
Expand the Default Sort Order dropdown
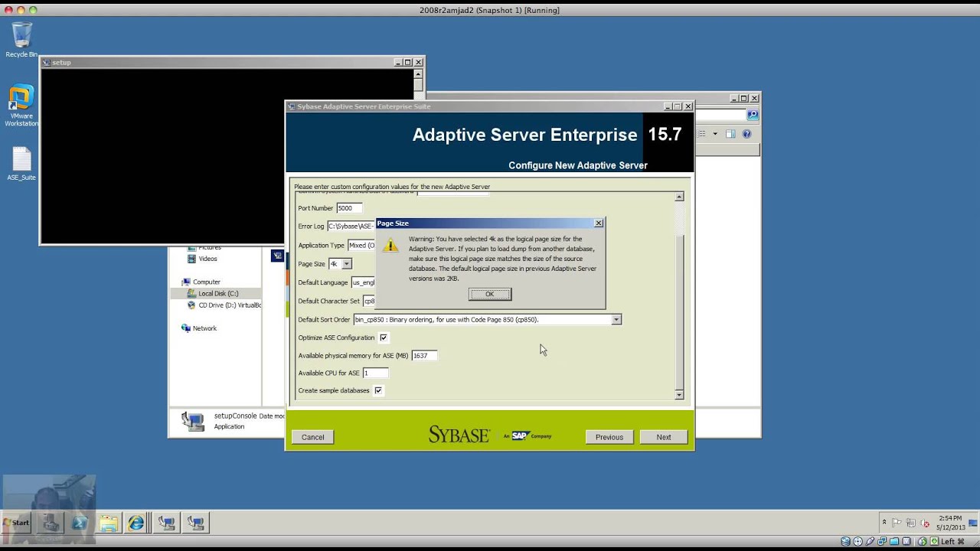(x=616, y=319)
